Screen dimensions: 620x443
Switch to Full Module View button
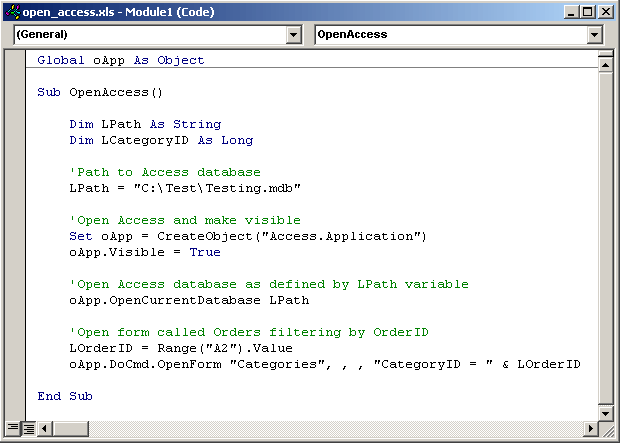[28, 428]
